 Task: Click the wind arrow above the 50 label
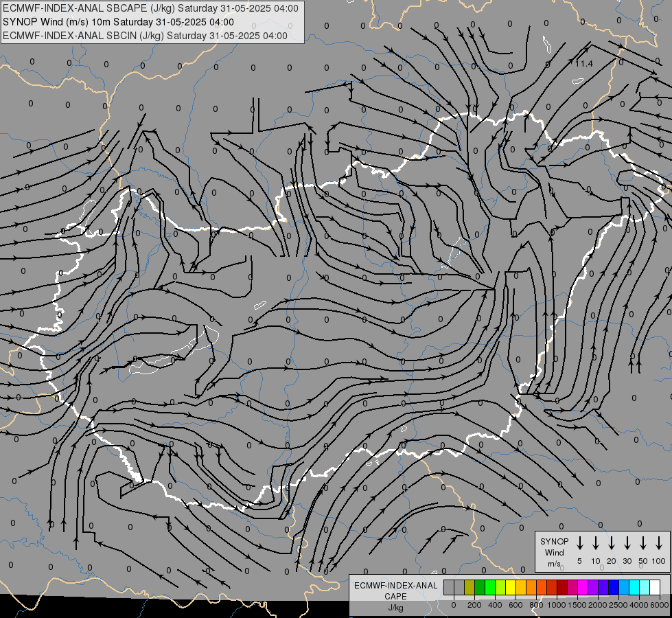(643, 543)
